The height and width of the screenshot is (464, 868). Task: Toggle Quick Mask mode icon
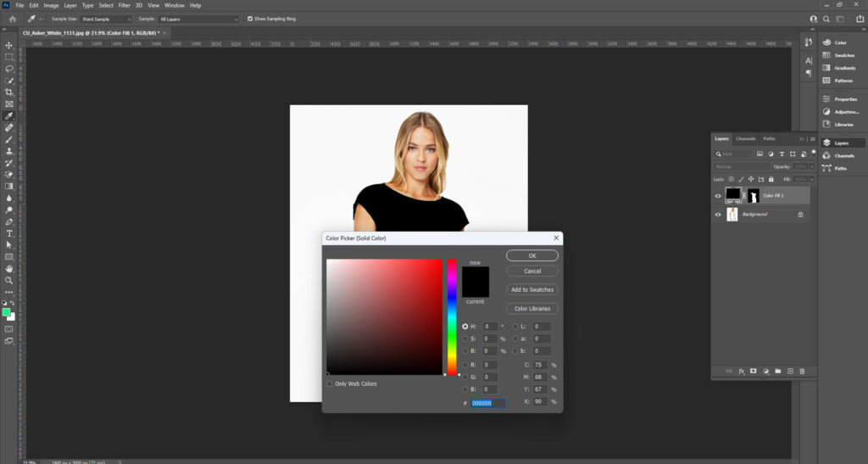[x=8, y=329]
